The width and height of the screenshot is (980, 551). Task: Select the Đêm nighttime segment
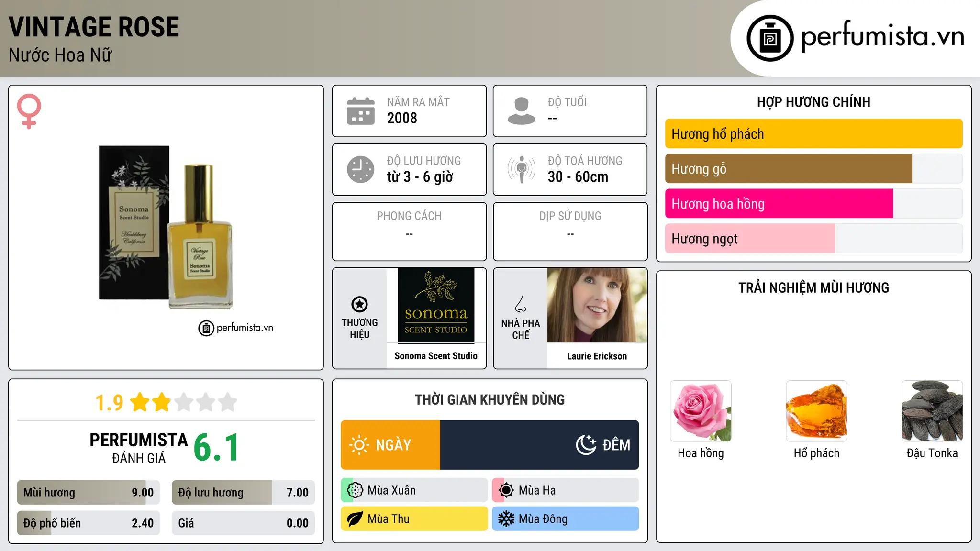(540, 445)
